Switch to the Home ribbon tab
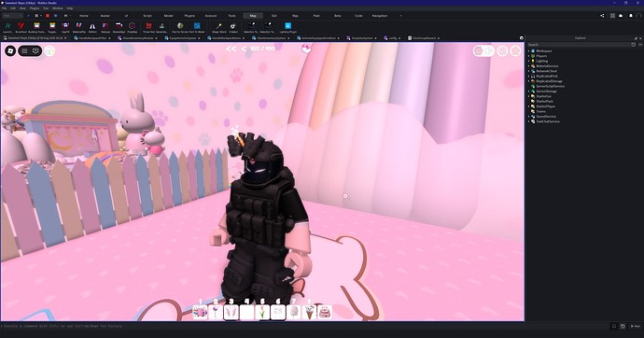 click(84, 16)
